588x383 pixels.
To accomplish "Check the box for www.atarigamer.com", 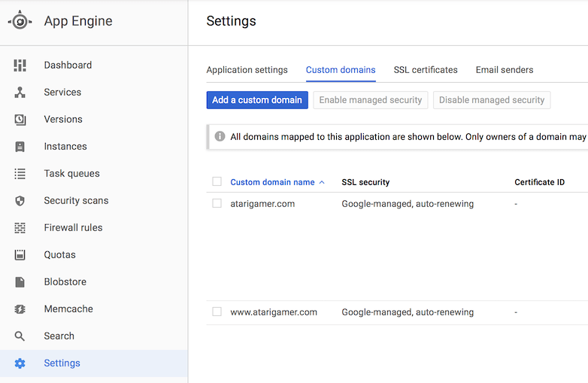I will [x=217, y=312].
